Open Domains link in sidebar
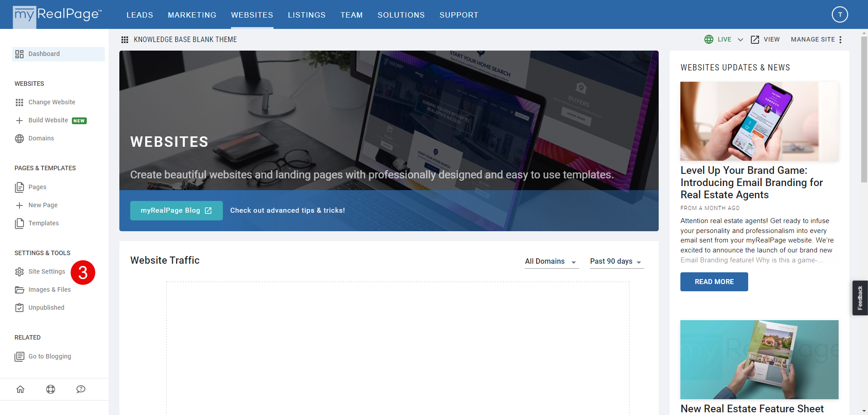Viewport: 868px width, 415px height. point(41,139)
